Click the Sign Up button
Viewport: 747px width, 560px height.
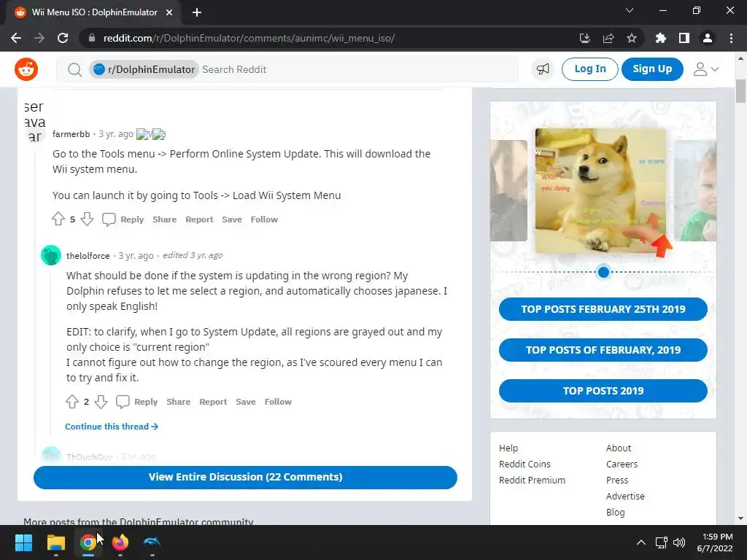[x=652, y=69]
